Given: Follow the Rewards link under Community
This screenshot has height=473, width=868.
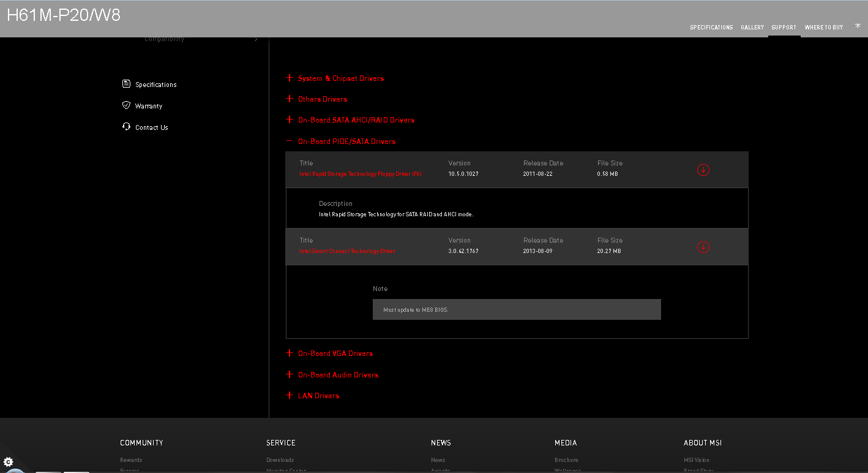Looking at the screenshot, I should click(x=131, y=460).
